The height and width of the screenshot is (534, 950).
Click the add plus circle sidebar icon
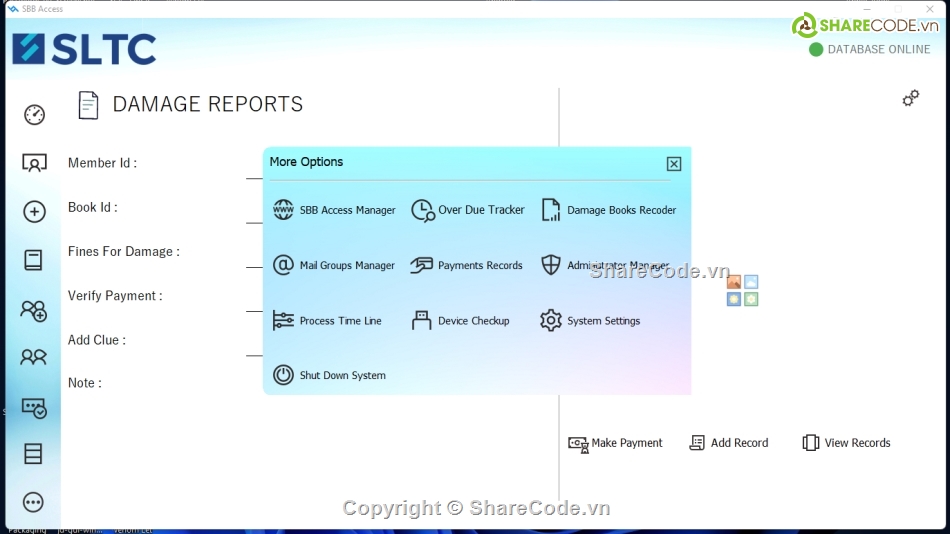(34, 212)
